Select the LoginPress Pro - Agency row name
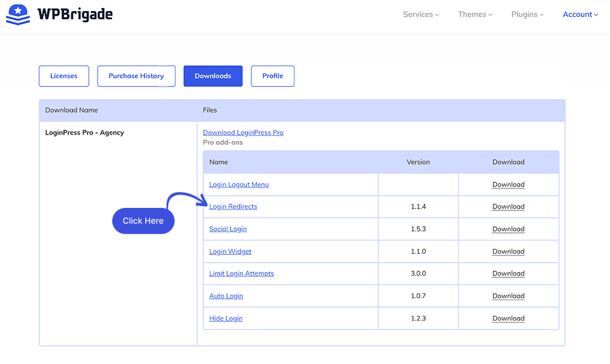Screen dimensions: 610x364 [84, 132]
